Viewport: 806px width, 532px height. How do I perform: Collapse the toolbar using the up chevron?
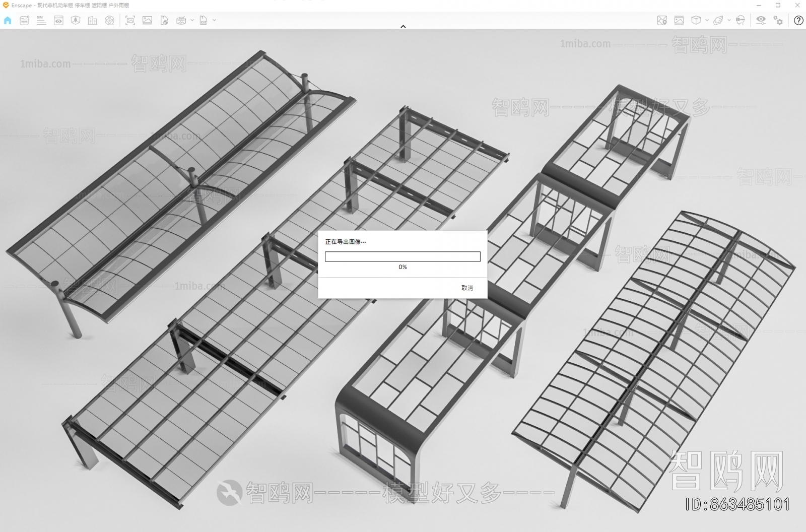click(x=403, y=26)
